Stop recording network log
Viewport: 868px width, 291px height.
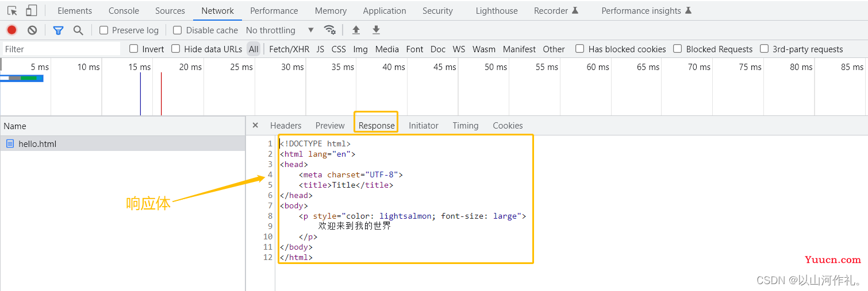pos(11,30)
